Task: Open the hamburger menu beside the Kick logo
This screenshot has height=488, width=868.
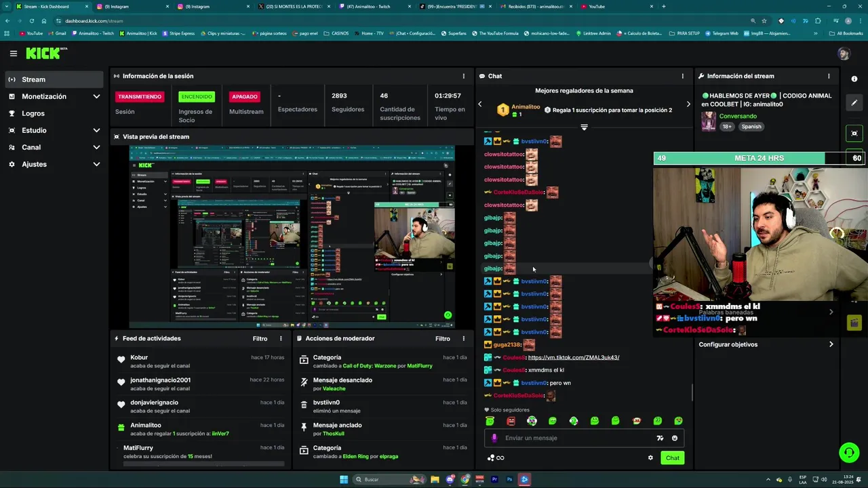Action: point(14,54)
